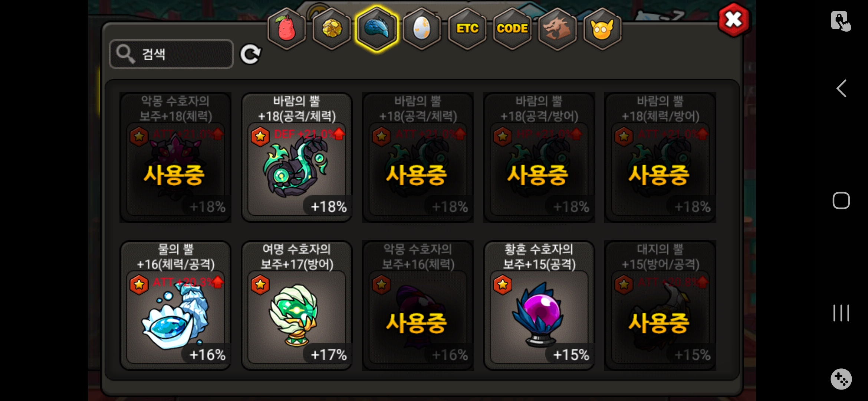The image size is (868, 401).
Task: Open the egg category tab
Action: click(x=422, y=29)
